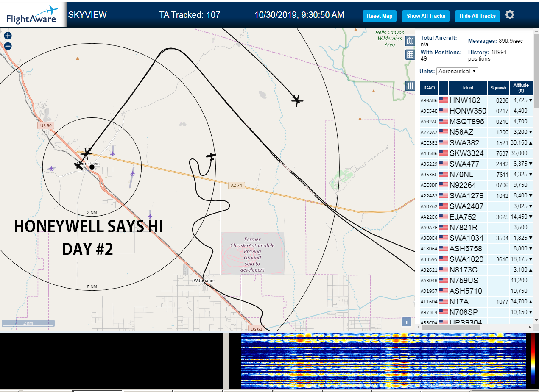Click Reset Map button
539x392 pixels.
(380, 16)
